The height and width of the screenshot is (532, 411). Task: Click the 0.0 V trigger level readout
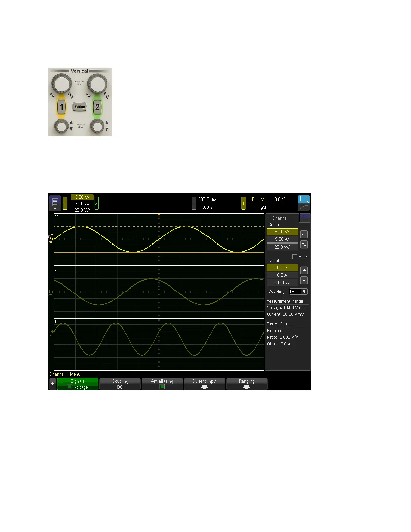pos(279,199)
